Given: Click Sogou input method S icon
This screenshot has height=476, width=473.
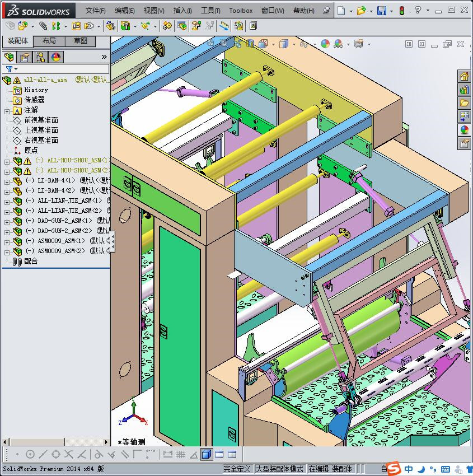Looking at the screenshot, I should [394, 468].
